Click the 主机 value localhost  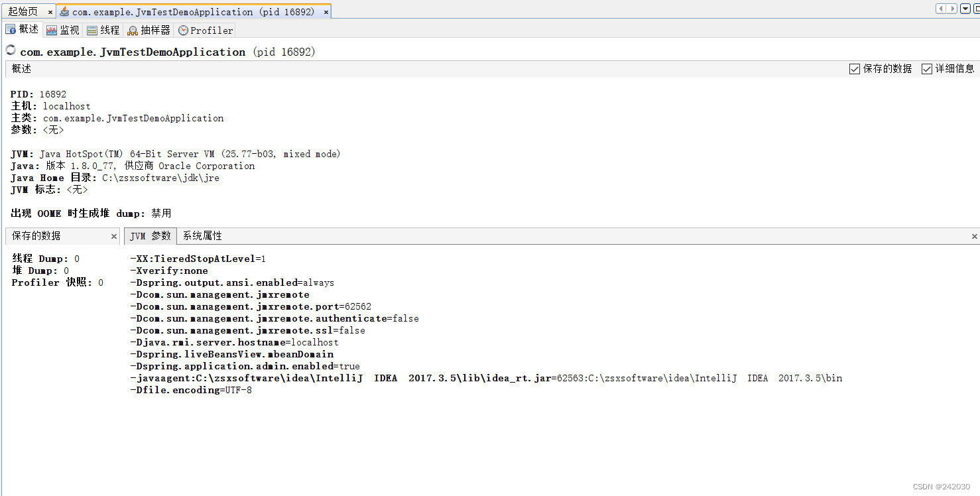(67, 106)
